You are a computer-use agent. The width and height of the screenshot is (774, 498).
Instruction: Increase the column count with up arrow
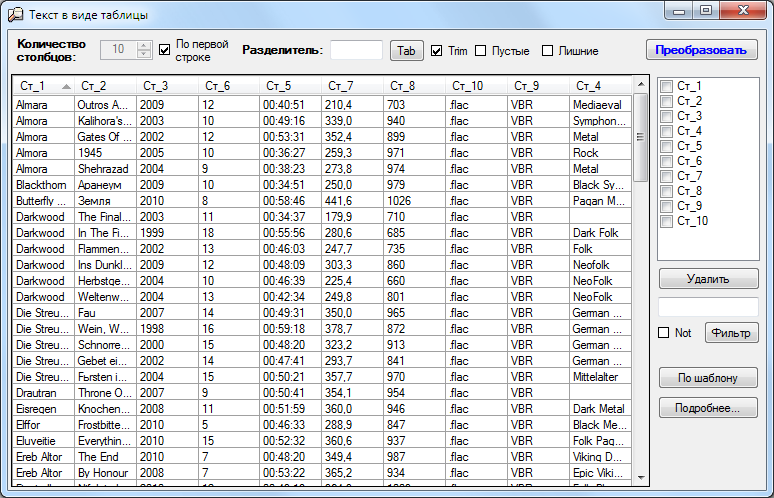(144, 45)
